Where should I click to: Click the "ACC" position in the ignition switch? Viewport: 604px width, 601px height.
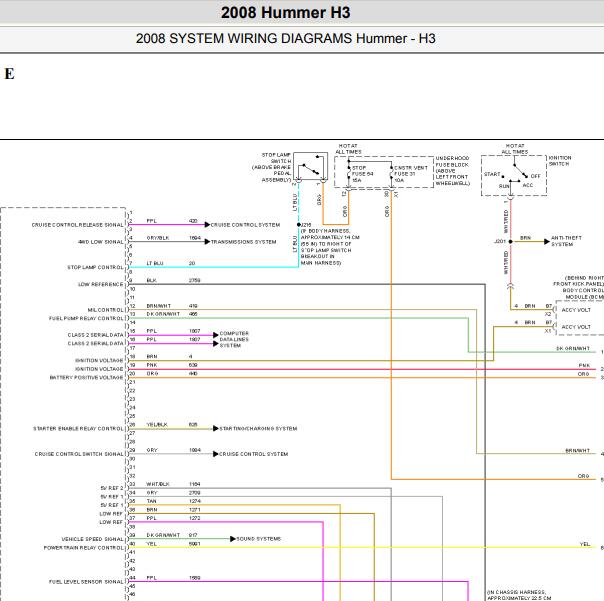(x=528, y=185)
